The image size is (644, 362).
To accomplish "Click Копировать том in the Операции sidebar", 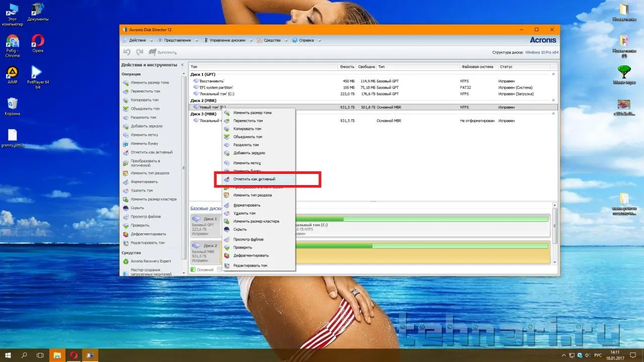I will click(x=141, y=100).
